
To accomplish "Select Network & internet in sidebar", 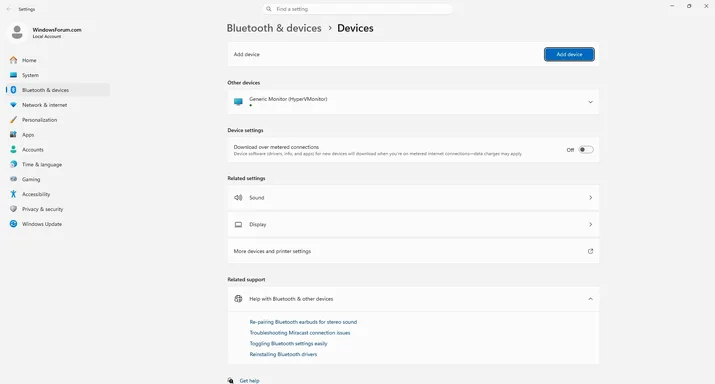I will point(58,105).
